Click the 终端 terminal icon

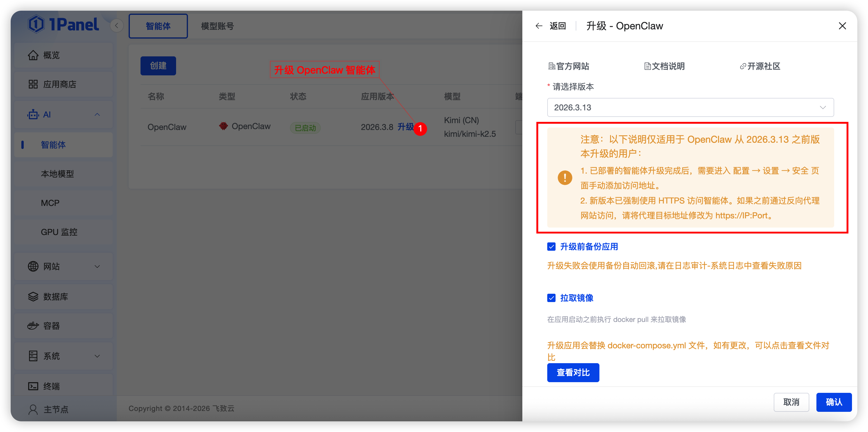[x=33, y=386]
